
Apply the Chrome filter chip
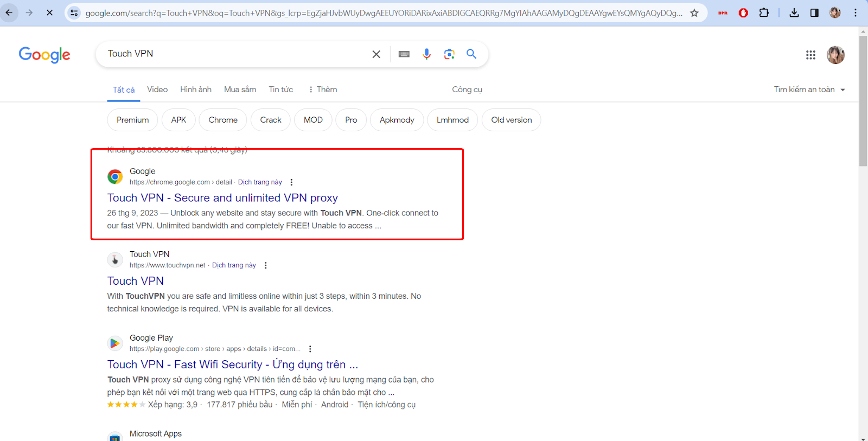tap(223, 120)
